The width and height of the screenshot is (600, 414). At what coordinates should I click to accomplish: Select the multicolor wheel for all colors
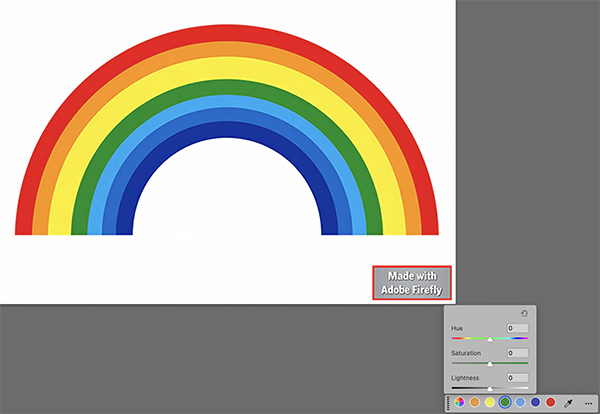pos(459,402)
